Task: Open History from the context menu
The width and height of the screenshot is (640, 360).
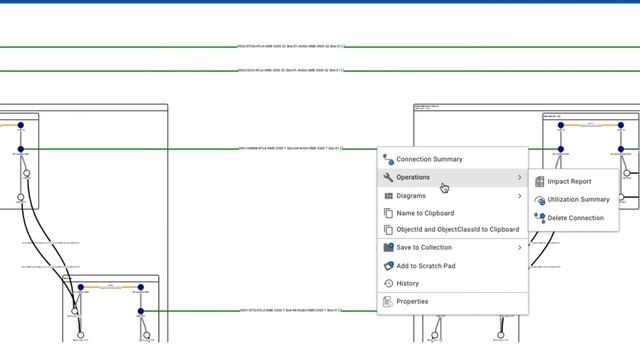Action: pos(453,283)
